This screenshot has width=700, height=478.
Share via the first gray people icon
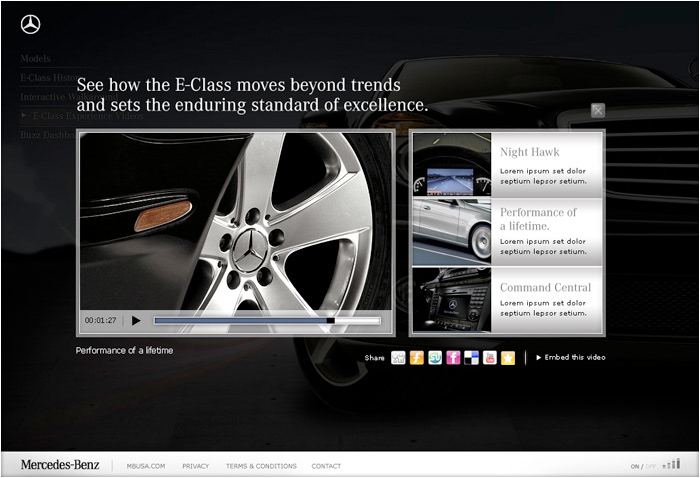(x=398, y=357)
